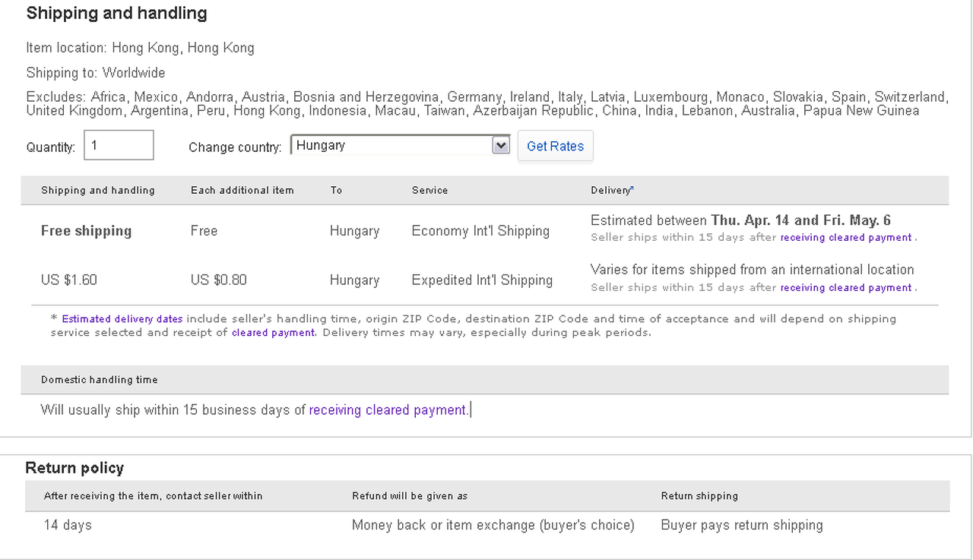Image resolution: width=973 pixels, height=560 pixels.
Task: Click the Expedited Int'l Shipping service text
Action: (482, 280)
